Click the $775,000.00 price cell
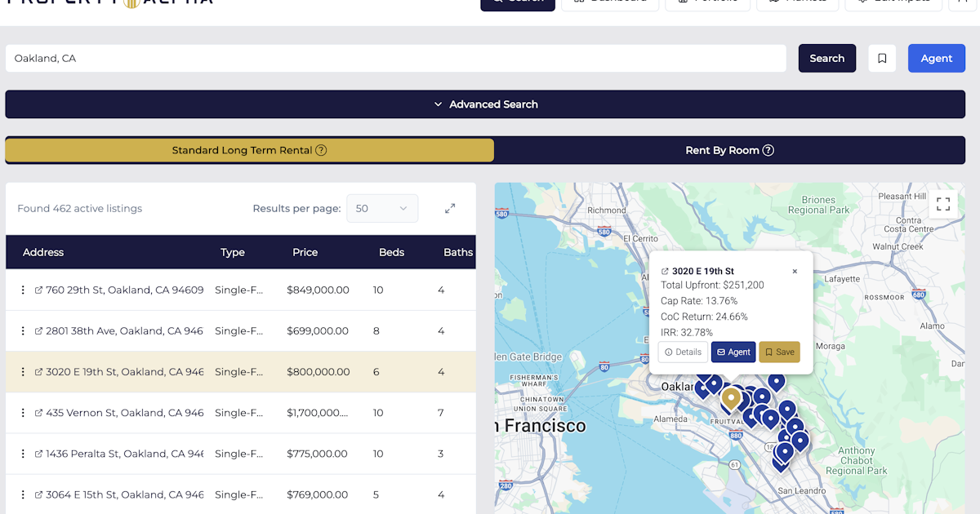 pyautogui.click(x=318, y=454)
